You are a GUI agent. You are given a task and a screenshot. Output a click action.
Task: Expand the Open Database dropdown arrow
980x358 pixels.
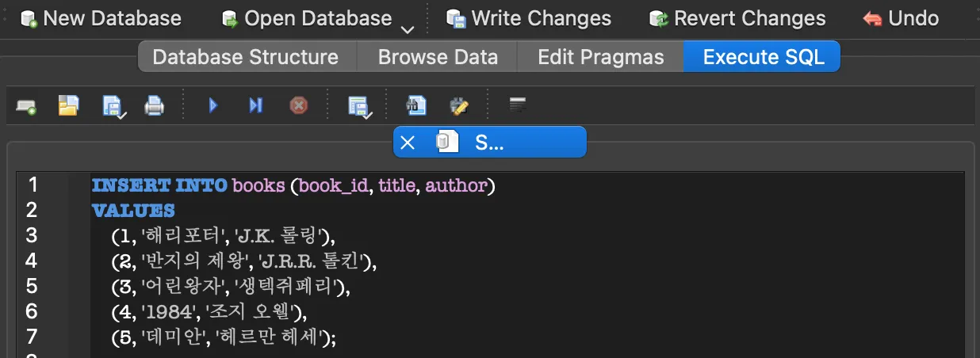[x=408, y=29]
